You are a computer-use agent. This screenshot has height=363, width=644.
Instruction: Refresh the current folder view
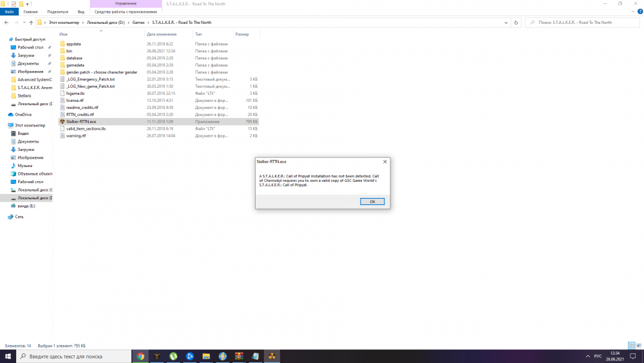tap(516, 23)
